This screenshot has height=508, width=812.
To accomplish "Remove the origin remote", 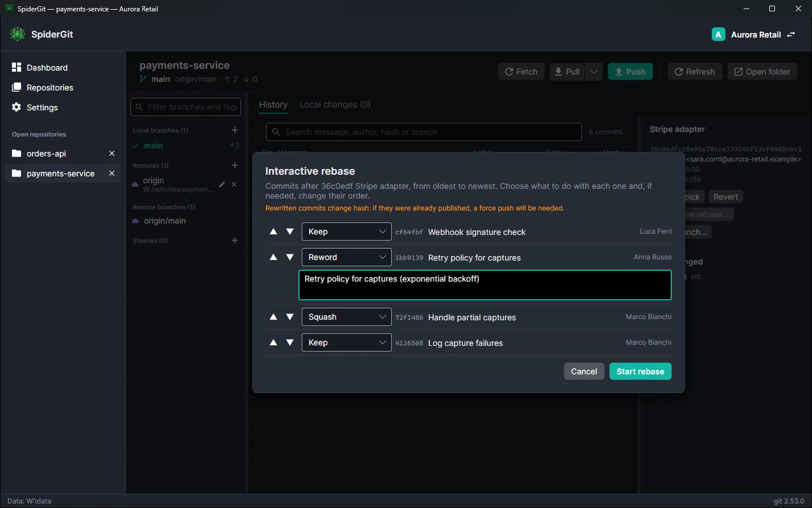I will point(234,184).
